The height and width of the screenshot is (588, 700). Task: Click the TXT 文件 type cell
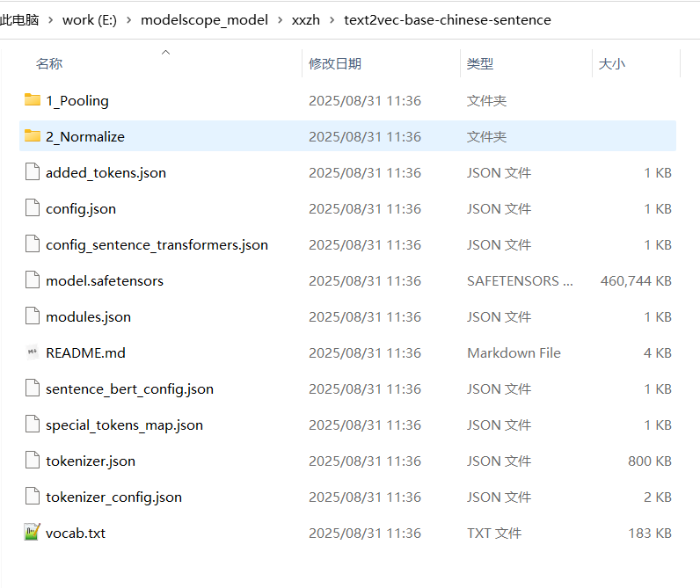[494, 534]
